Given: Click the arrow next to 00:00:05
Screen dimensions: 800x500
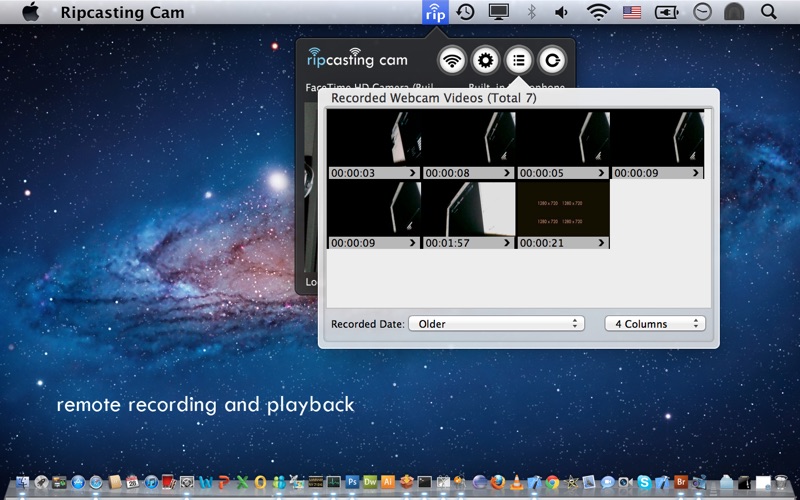Looking at the screenshot, I should tap(602, 173).
